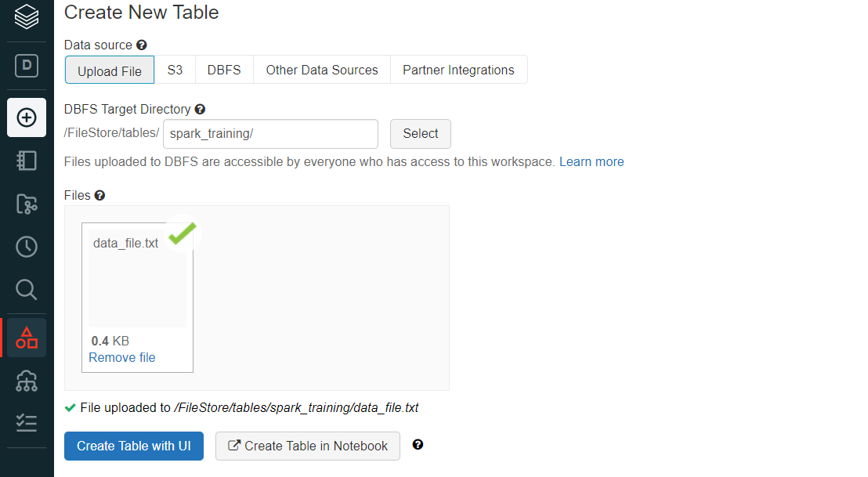Click the Data source help question mark
The image size is (868, 477).
pos(141,45)
